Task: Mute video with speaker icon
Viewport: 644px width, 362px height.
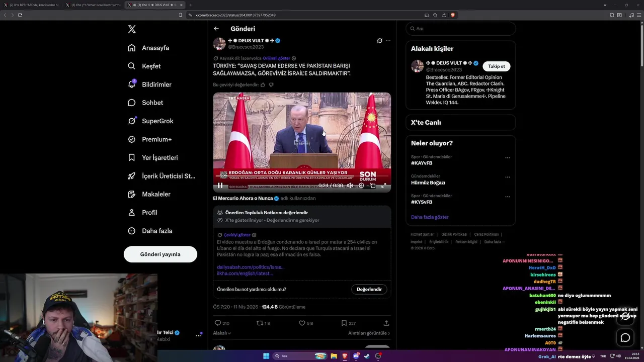Action: click(350, 186)
